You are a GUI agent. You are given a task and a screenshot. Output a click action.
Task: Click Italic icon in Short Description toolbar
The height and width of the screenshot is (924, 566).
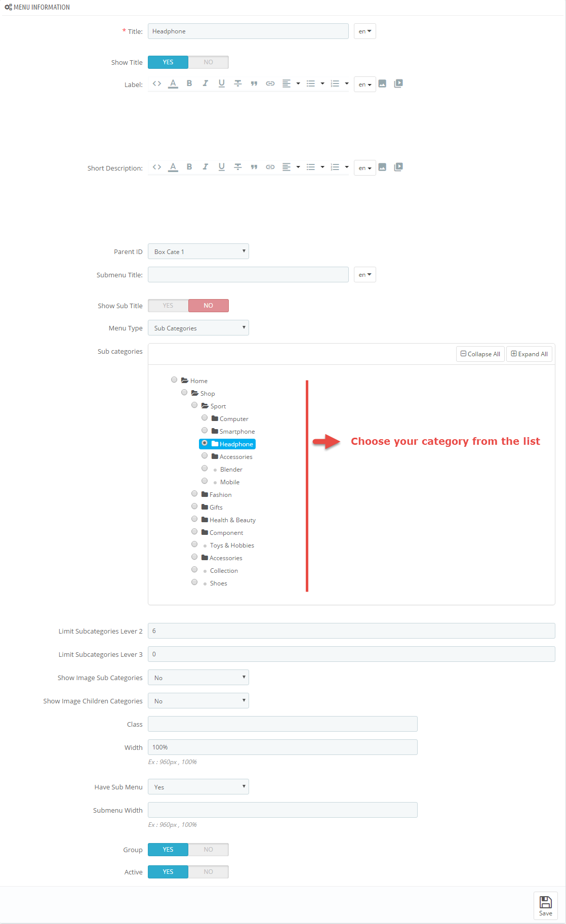pos(206,167)
